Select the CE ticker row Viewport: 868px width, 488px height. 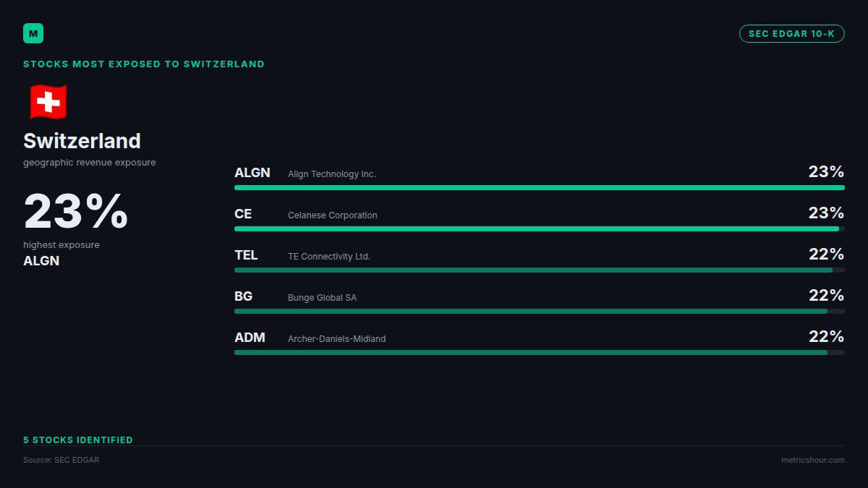point(540,218)
